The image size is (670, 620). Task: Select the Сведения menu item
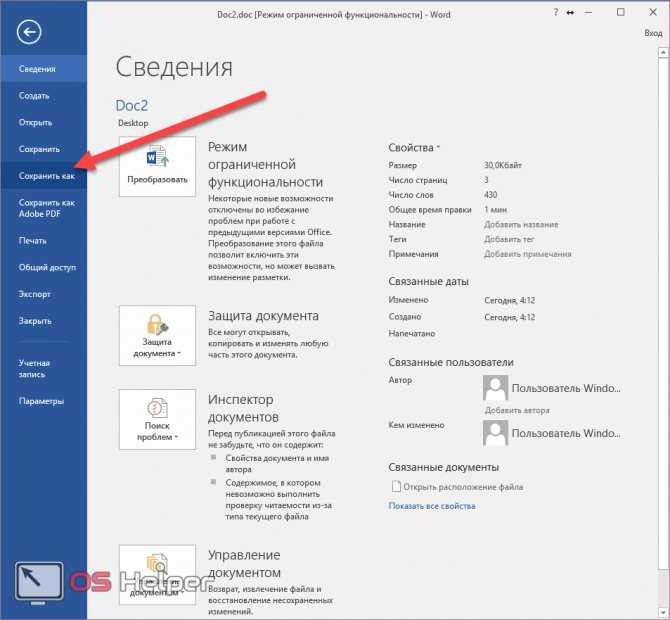pyautogui.click(x=44, y=69)
